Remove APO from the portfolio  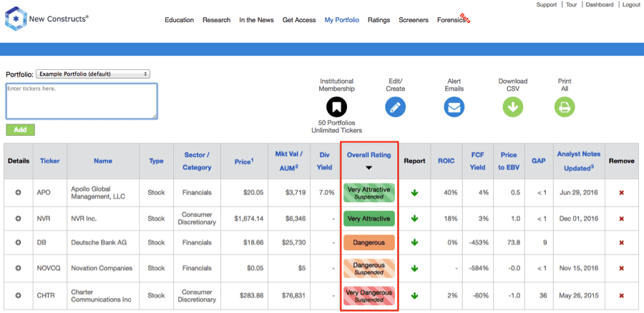pyautogui.click(x=621, y=193)
